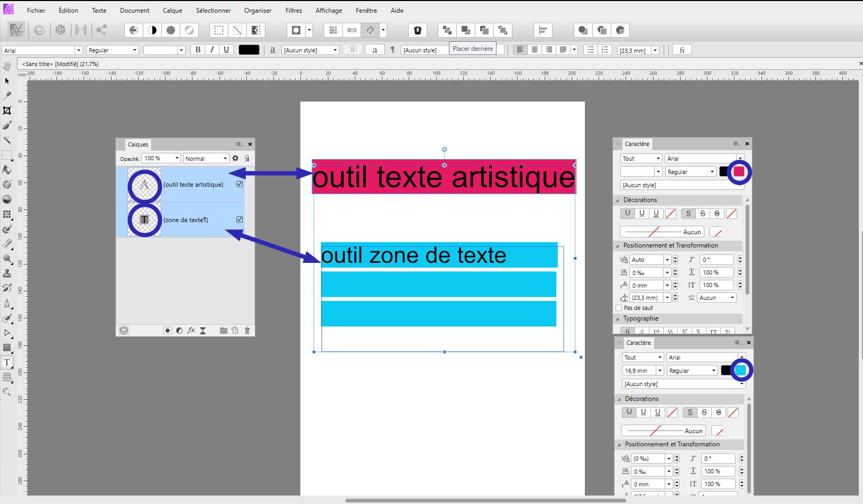Open the Affichage menu
Screen dimensions: 863x504
click(329, 10)
